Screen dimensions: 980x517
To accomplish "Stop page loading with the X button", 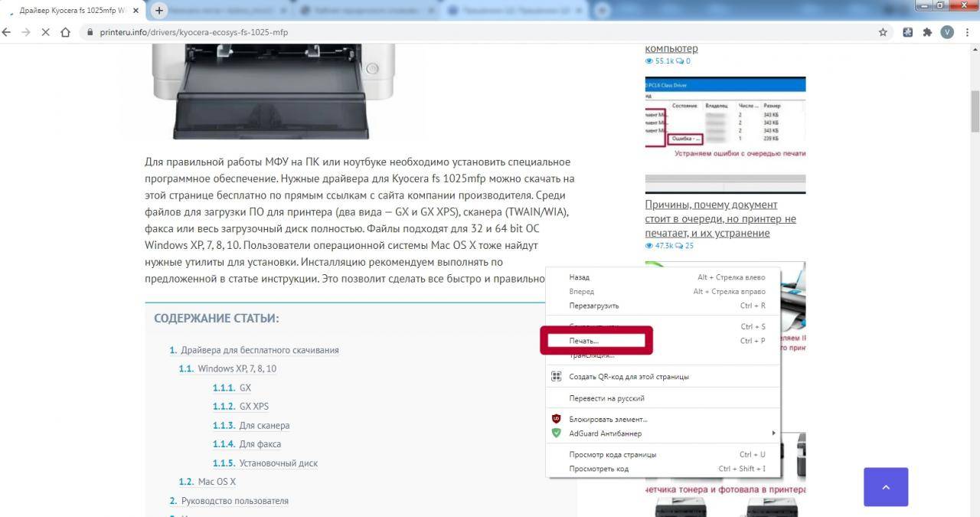I will tap(45, 32).
